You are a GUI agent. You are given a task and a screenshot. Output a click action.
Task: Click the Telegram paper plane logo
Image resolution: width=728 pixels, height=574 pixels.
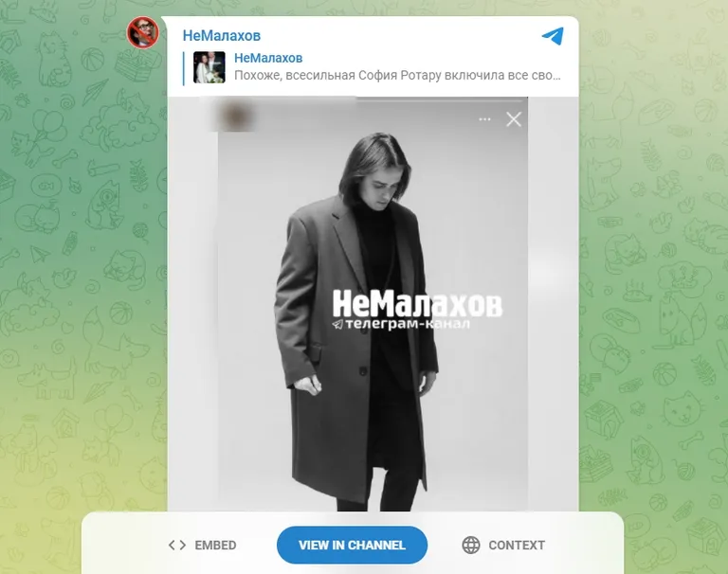click(553, 36)
